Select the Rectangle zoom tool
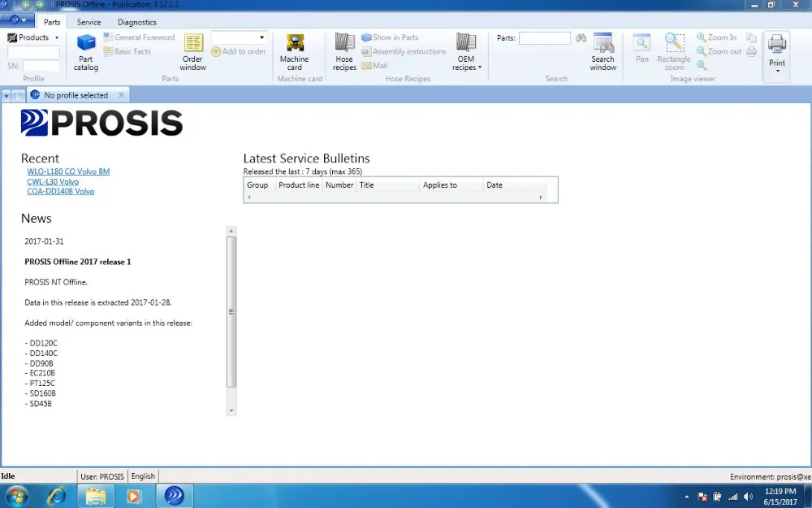The height and width of the screenshot is (508, 812). 674,52
